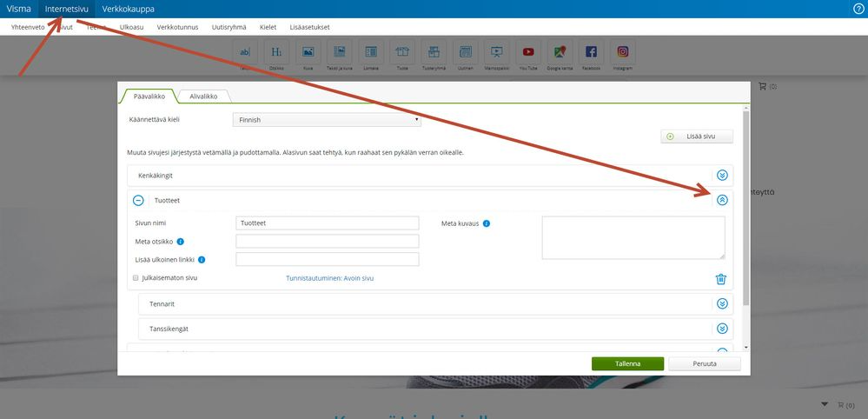Open shopping cart icon above the dialog
This screenshot has width=868, height=419.
762,86
